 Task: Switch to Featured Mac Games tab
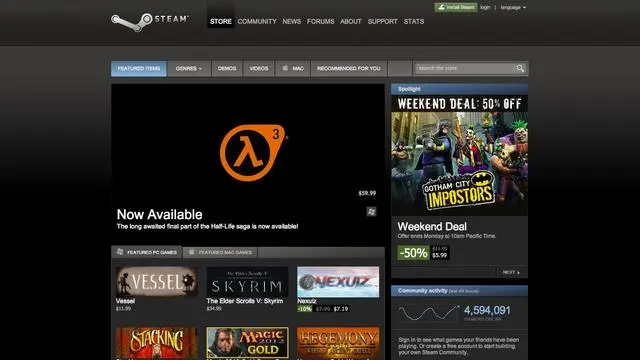pos(220,252)
